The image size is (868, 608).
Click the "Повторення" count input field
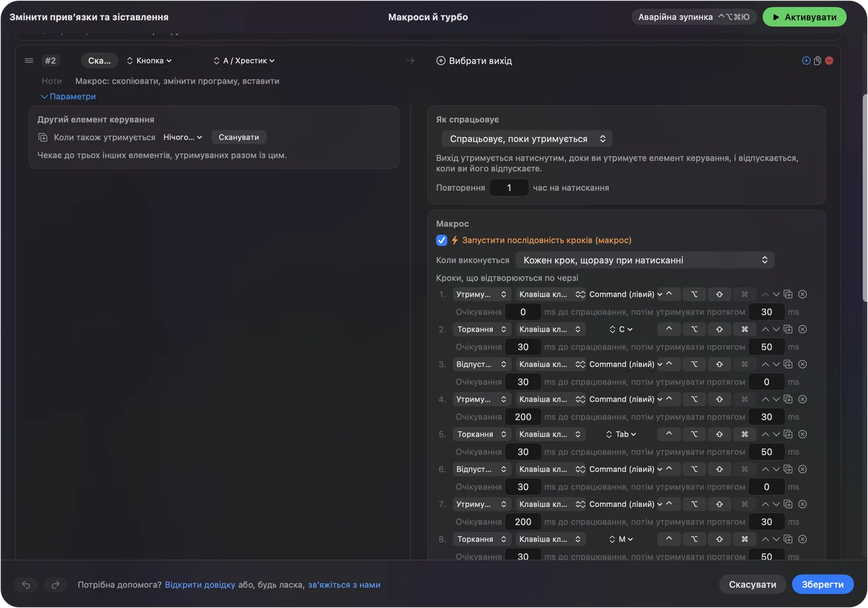(x=509, y=188)
